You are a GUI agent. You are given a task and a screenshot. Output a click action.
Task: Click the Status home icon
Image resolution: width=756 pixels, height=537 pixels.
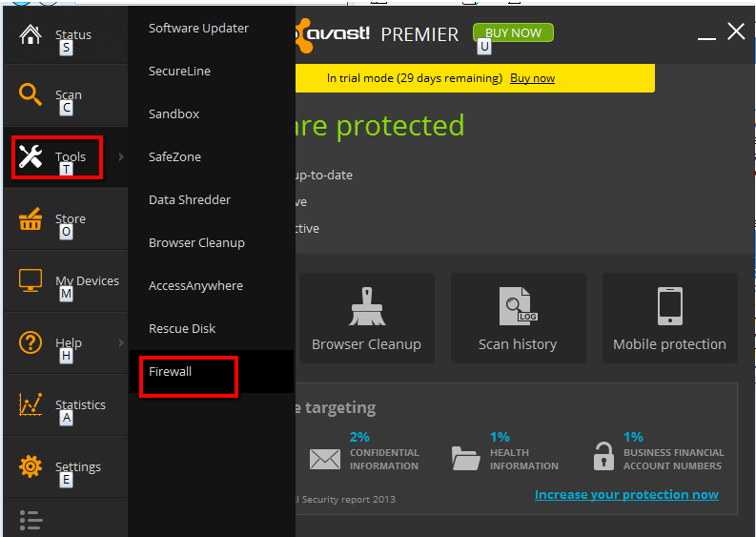[30, 34]
